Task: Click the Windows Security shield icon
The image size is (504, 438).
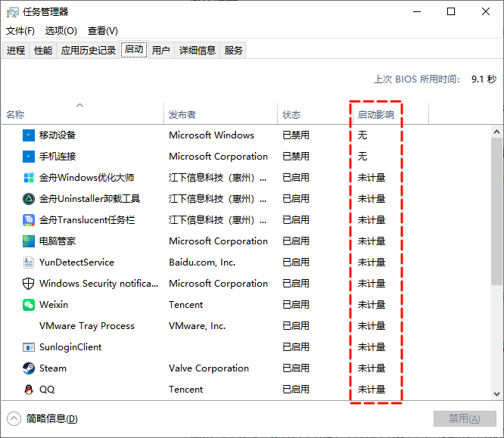Action: pyautogui.click(x=29, y=284)
